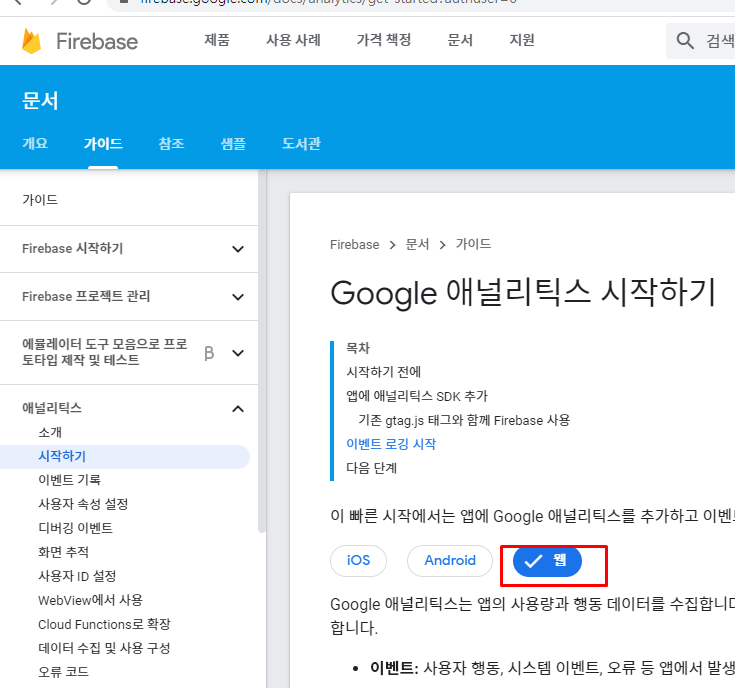
Task: Click the sidebar vertical scrollbar
Action: (262, 351)
